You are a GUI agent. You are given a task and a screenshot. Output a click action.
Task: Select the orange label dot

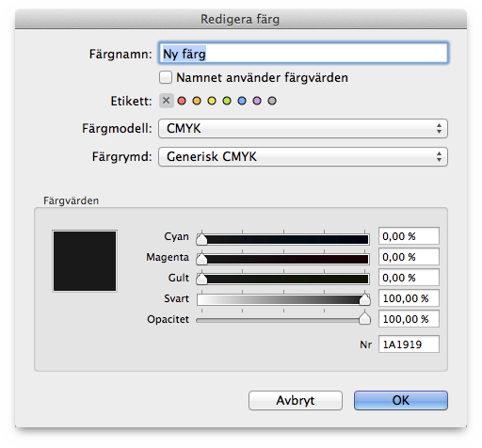(x=197, y=101)
